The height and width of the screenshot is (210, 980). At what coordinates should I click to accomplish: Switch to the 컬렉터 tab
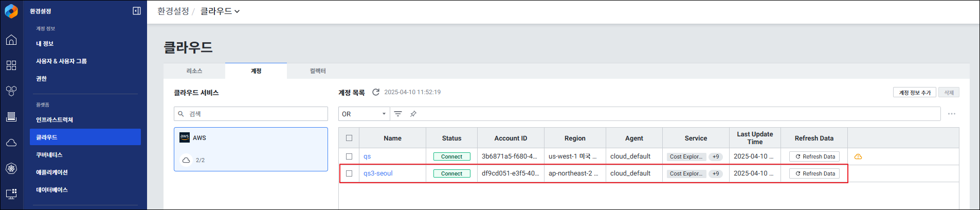318,71
